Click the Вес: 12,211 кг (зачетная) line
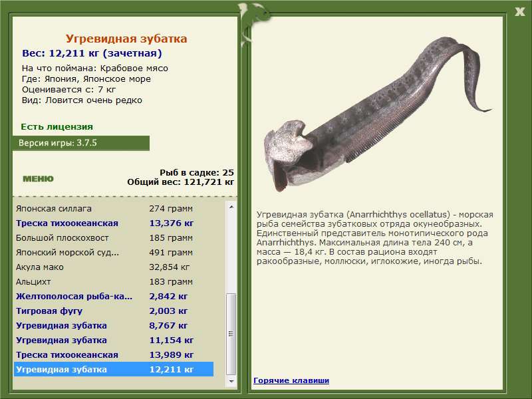The height and width of the screenshot is (399, 532). (x=92, y=53)
